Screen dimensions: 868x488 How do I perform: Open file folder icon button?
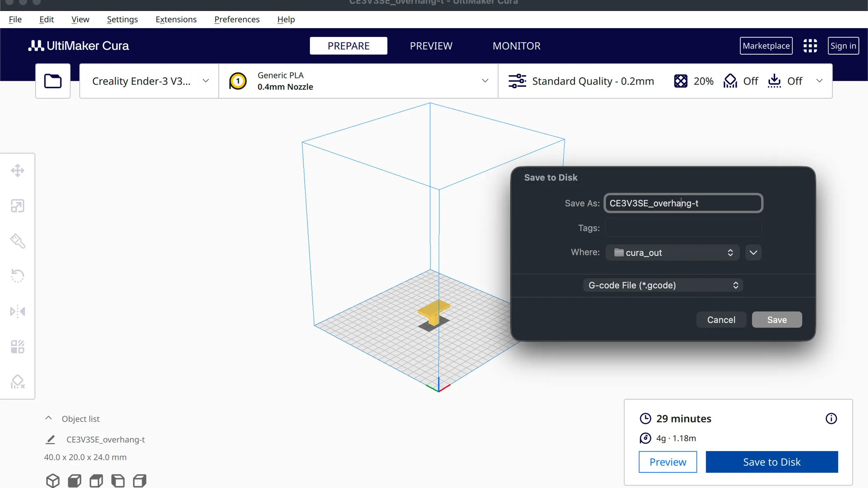53,81
